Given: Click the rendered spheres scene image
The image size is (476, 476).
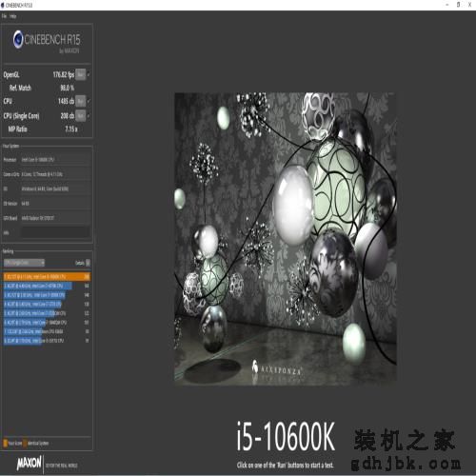Looking at the screenshot, I should (x=286, y=239).
